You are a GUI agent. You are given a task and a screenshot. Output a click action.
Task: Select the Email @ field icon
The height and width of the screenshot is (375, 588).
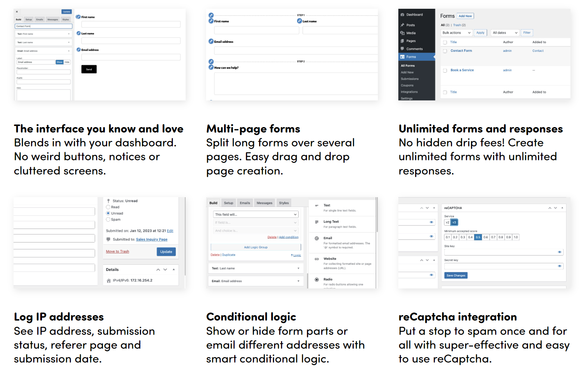317,238
